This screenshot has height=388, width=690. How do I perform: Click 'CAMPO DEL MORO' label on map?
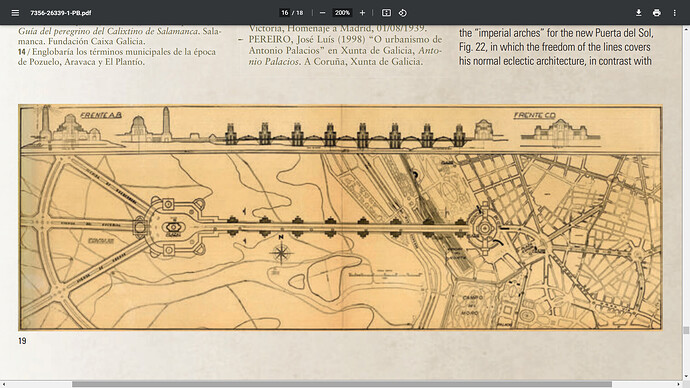473,305
